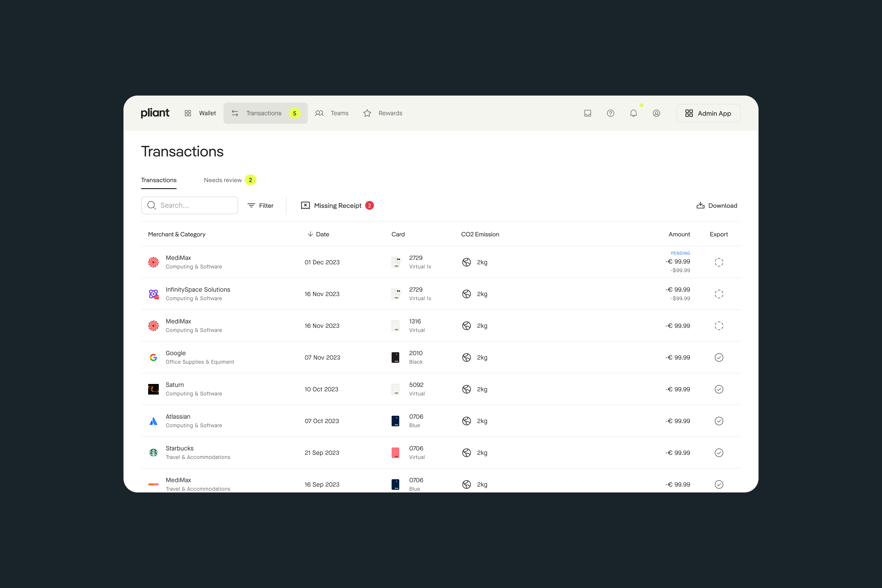Image resolution: width=882 pixels, height=588 pixels.
Task: Open the inbox tray icon
Action: coord(587,113)
